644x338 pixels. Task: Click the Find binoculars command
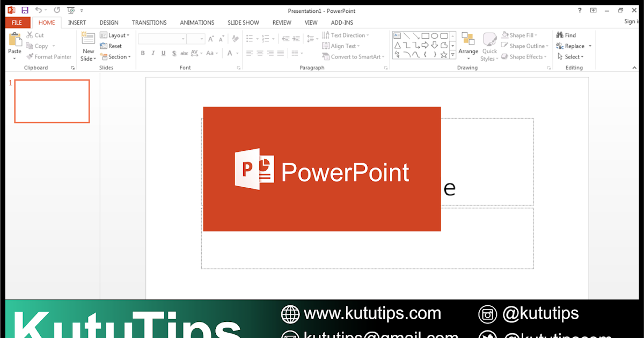click(x=566, y=35)
